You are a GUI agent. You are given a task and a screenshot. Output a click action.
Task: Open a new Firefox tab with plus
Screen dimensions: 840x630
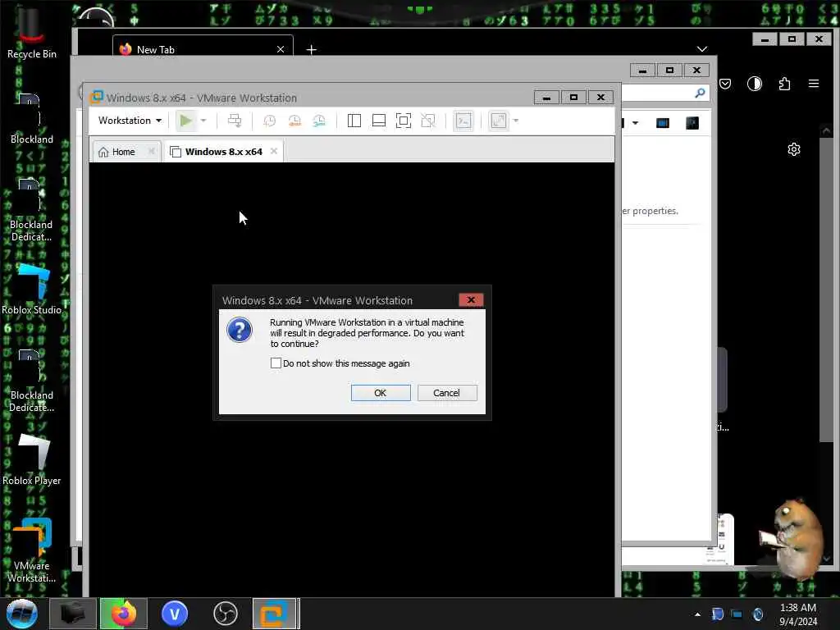[311, 50]
